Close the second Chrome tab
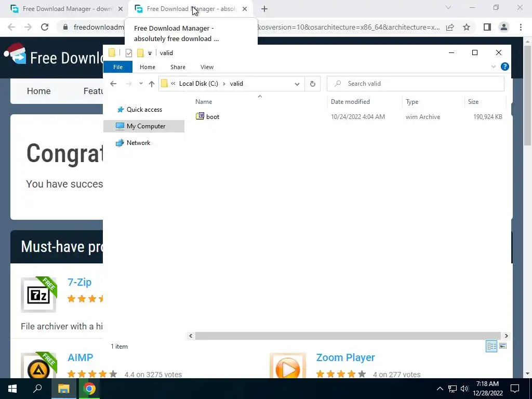Screen dimensions: 532x399 [245, 9]
